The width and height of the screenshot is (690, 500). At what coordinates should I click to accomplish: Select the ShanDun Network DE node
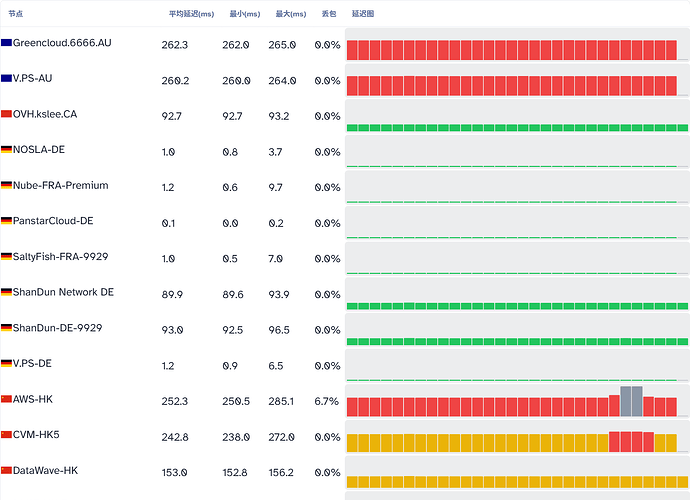(63, 292)
